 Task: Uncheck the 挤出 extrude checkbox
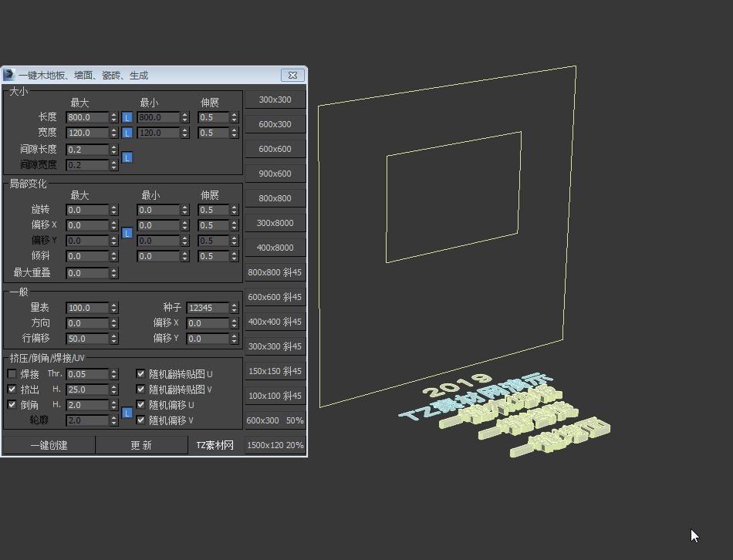pos(12,389)
